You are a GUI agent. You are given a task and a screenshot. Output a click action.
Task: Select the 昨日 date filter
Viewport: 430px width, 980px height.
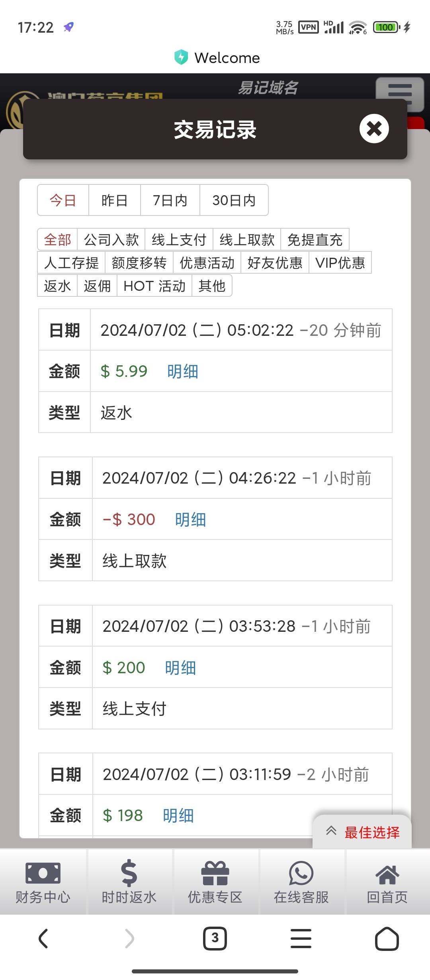(x=114, y=200)
